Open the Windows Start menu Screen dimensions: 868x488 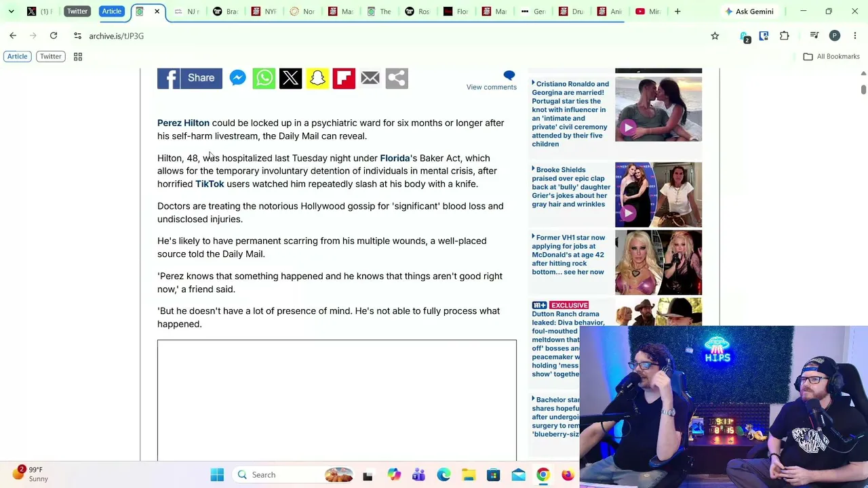pyautogui.click(x=217, y=475)
